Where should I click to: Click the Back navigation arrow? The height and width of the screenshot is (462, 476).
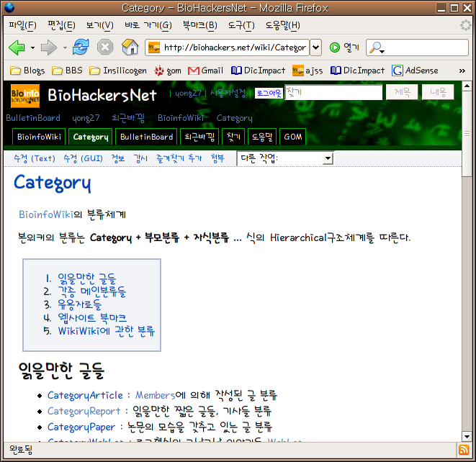click(x=16, y=47)
